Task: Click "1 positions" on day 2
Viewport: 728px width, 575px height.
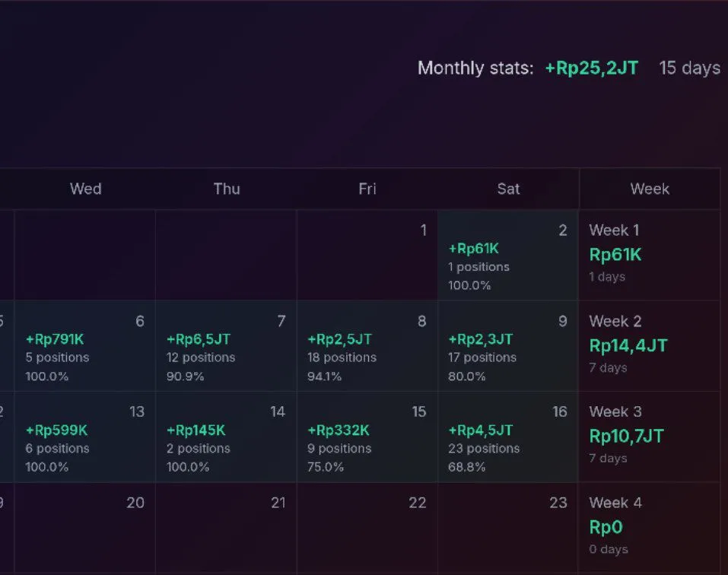Action: (478, 267)
